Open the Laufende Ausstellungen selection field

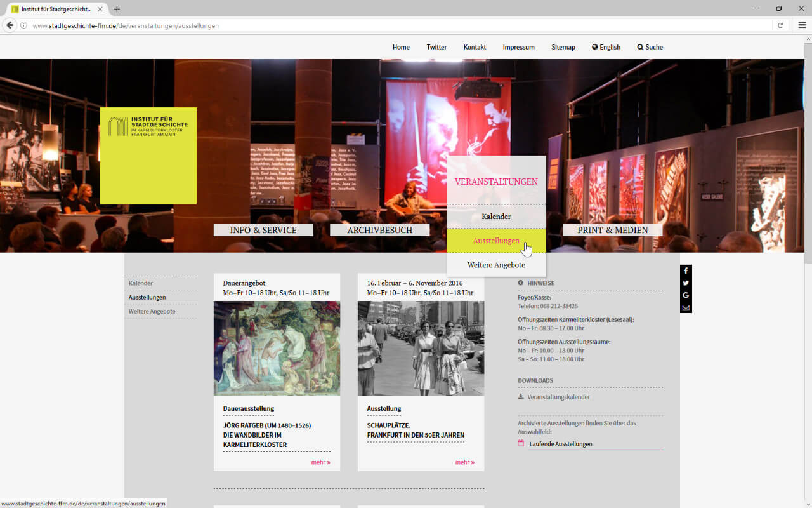pos(590,444)
